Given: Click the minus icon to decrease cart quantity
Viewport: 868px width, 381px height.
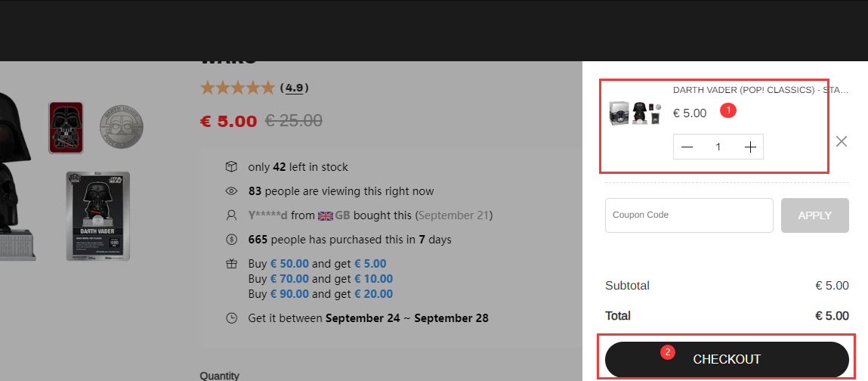Looking at the screenshot, I should pyautogui.click(x=687, y=147).
